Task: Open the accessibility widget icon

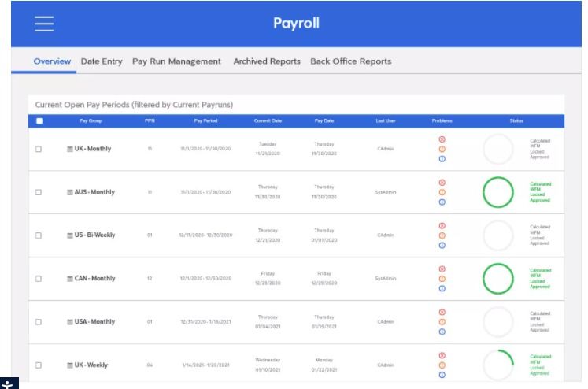Action: 8,383
